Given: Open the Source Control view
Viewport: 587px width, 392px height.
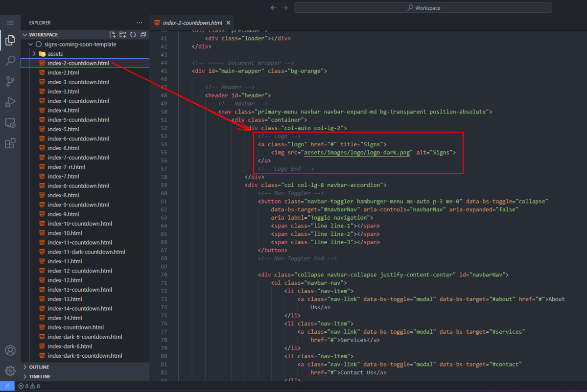Looking at the screenshot, I should 10,82.
